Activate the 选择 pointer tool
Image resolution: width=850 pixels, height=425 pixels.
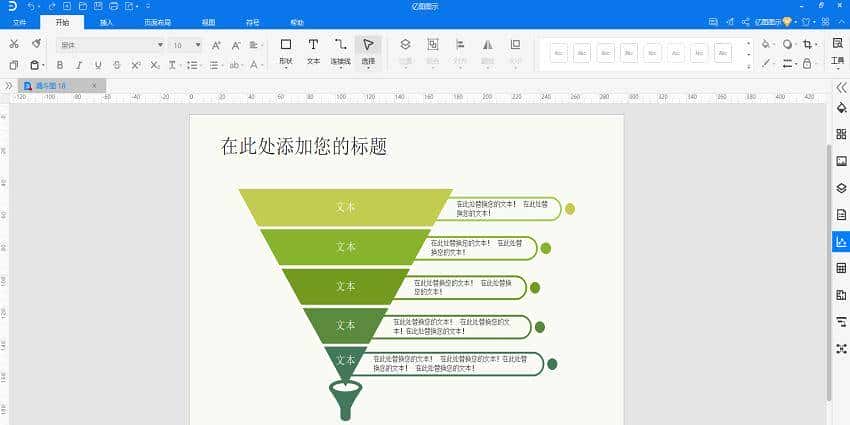click(368, 51)
